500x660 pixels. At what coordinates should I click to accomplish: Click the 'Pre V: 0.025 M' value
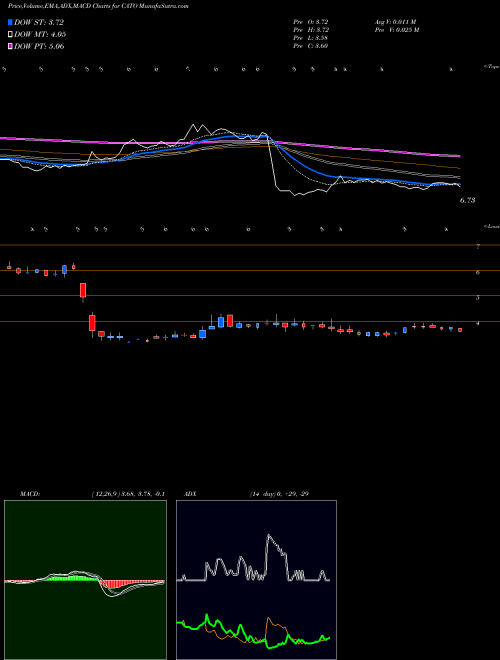(397, 30)
